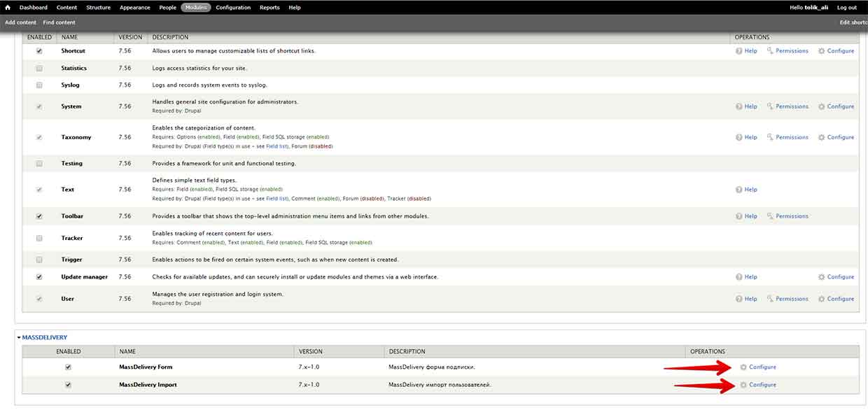This screenshot has height=410, width=868.
Task: Enable the Testing module checkbox
Action: (39, 164)
